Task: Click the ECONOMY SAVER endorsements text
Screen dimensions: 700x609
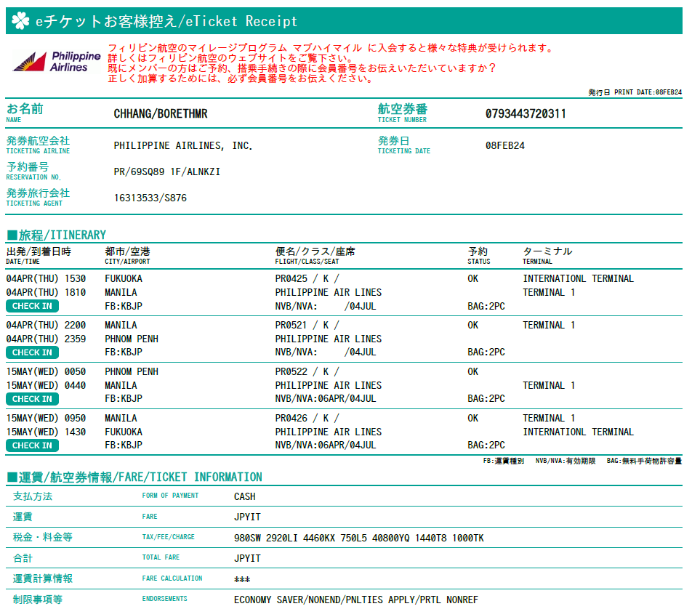Action: coord(355,600)
